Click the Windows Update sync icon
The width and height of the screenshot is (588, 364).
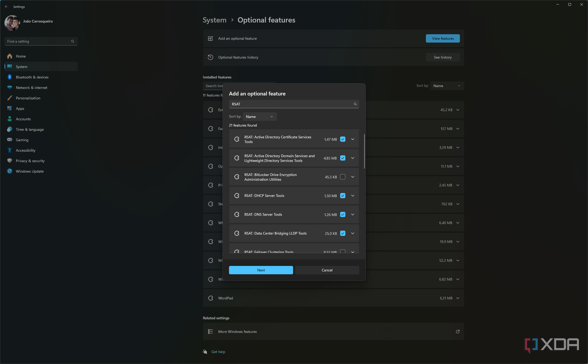pos(10,171)
